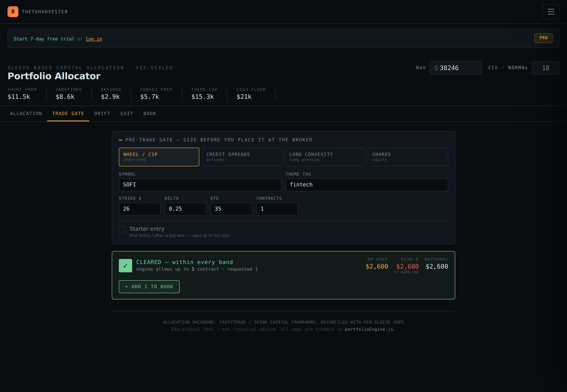The width and height of the screenshot is (567, 392).
Task: Click the Allocation Backbone footer line
Action: 283,322
